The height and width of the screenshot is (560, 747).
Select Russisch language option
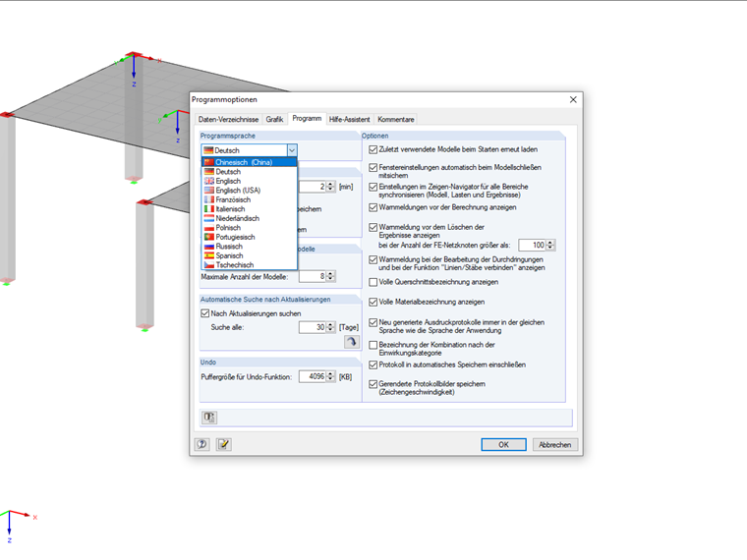(x=249, y=247)
